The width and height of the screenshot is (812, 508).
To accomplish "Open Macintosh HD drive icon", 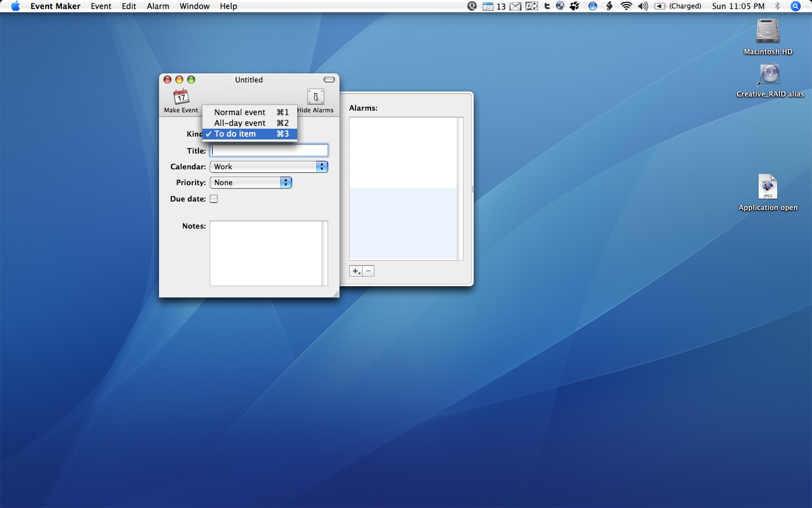I will [x=767, y=32].
